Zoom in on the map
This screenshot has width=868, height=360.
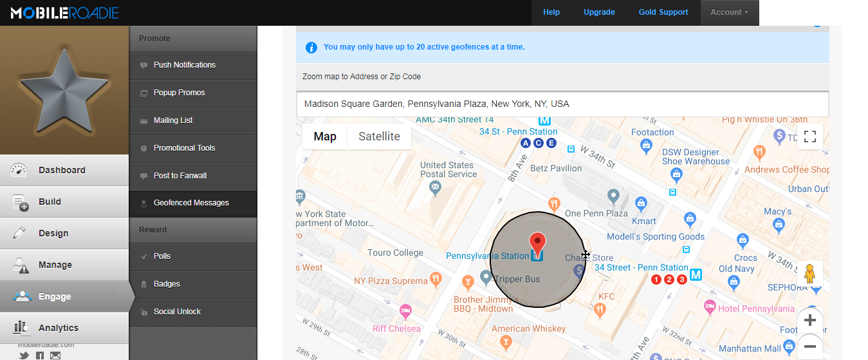[810, 320]
